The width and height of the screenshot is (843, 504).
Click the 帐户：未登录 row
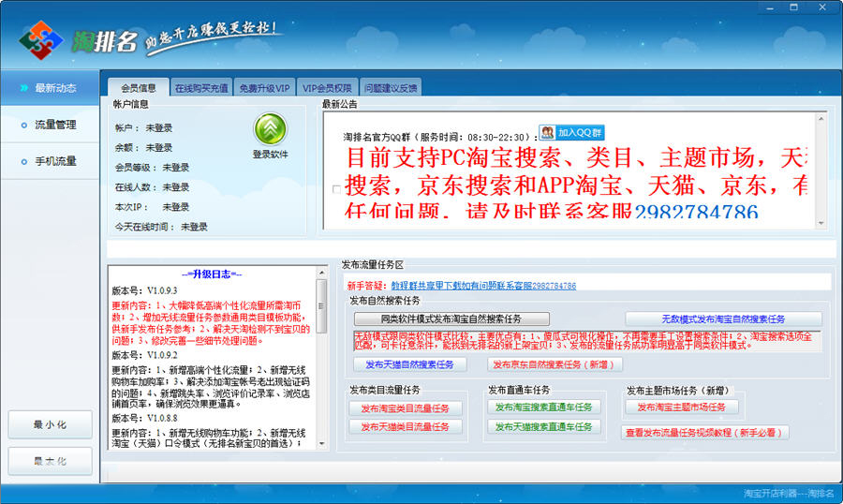(x=143, y=128)
